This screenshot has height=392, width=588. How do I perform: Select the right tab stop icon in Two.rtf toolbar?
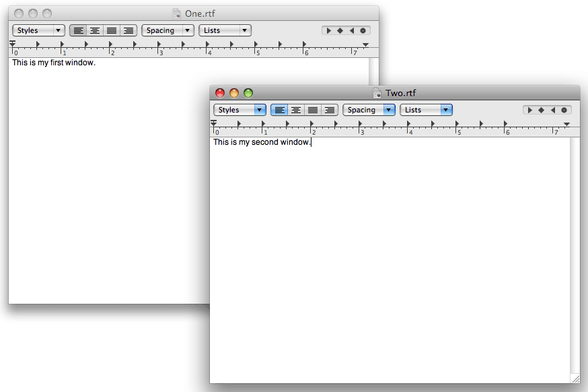[553, 110]
